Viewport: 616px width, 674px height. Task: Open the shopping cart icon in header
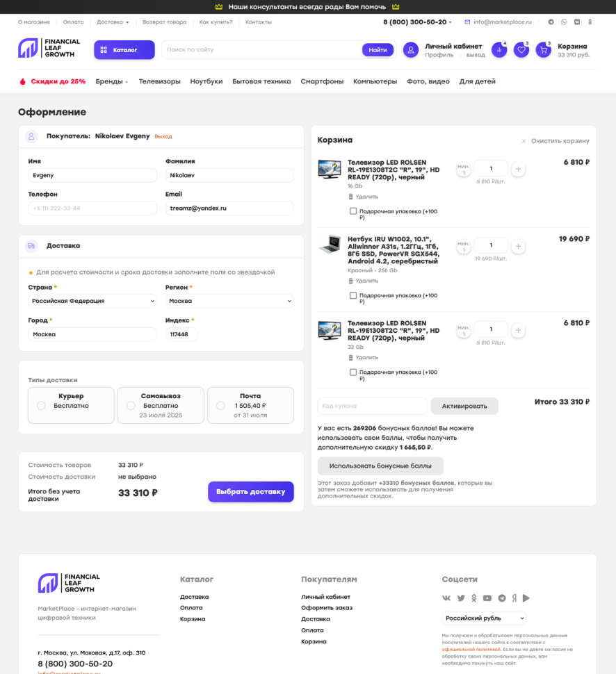click(x=543, y=50)
